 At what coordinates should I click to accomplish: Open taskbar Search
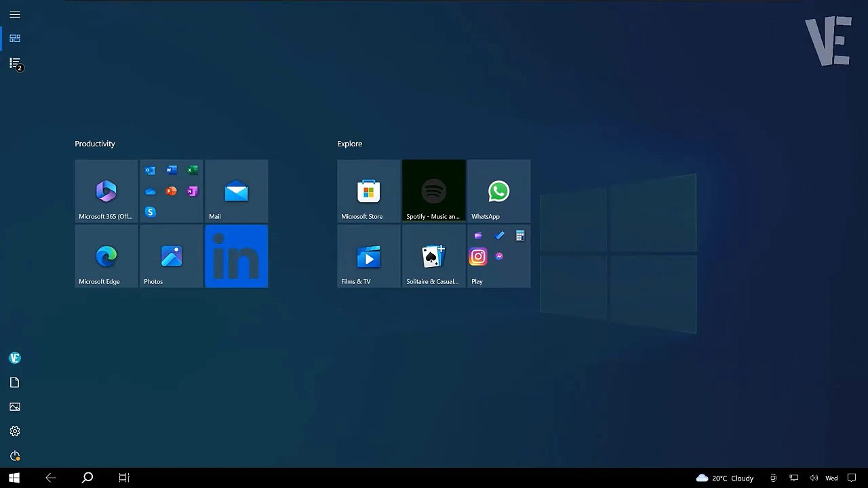pyautogui.click(x=87, y=478)
